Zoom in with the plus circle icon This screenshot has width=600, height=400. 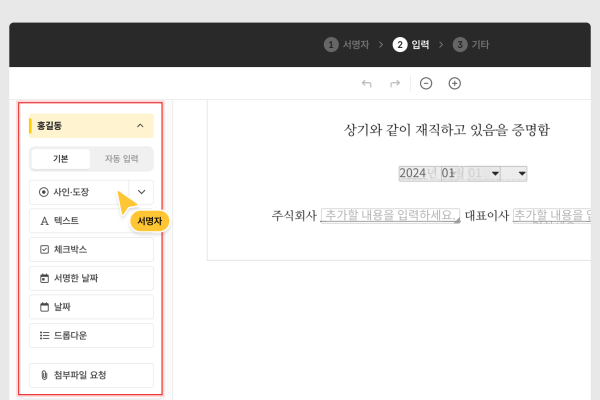click(454, 83)
